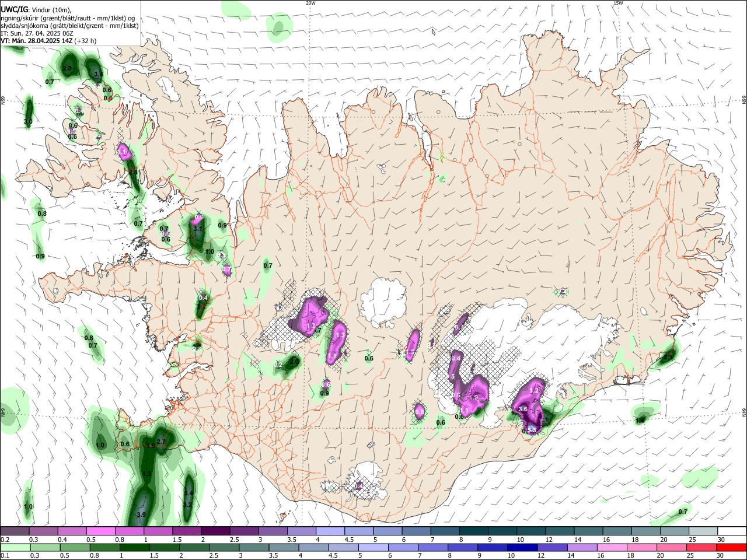Screen dimensions: 747x560
Task: Click the '4.5' label in snow legend row
Action: click(x=349, y=540)
